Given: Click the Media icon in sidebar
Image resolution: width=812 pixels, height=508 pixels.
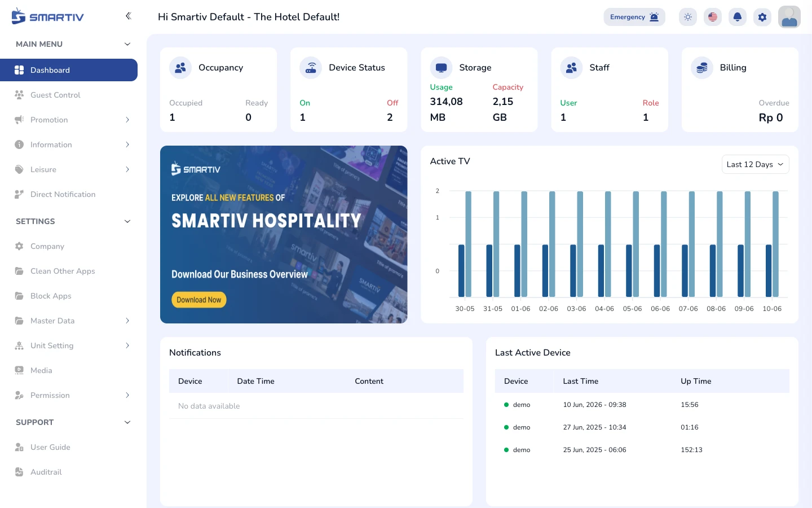Looking at the screenshot, I should [19, 370].
